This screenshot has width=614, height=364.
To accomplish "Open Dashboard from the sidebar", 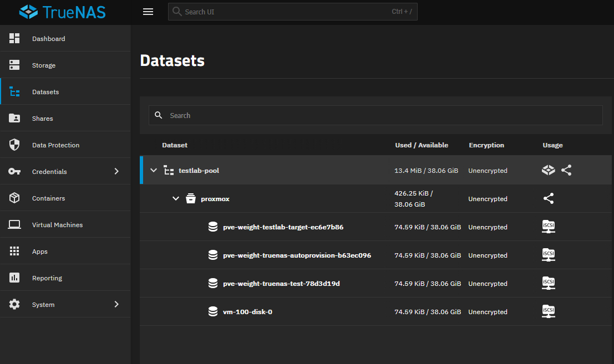I will click(65, 38).
